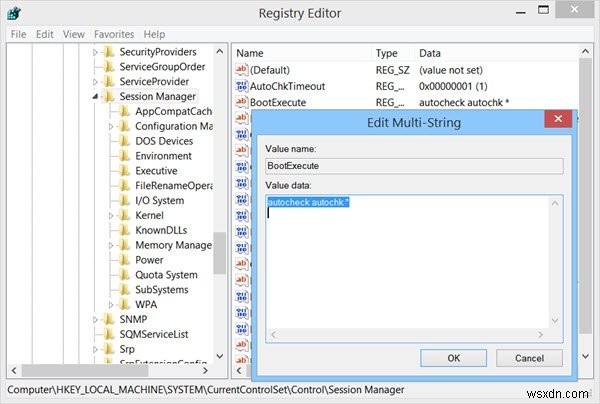Image resolution: width=600 pixels, height=404 pixels.
Task: Select the I/O System folder icon
Action: coord(125,200)
